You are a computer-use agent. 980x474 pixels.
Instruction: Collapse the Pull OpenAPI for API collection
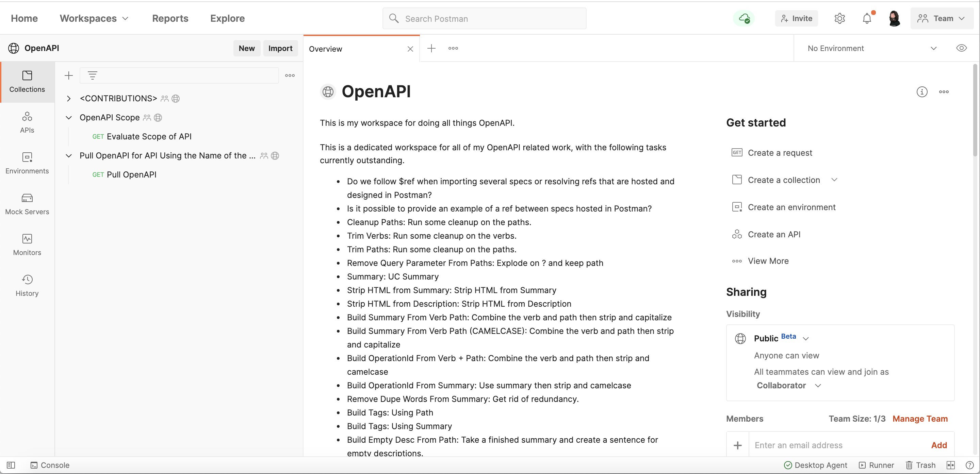point(68,155)
